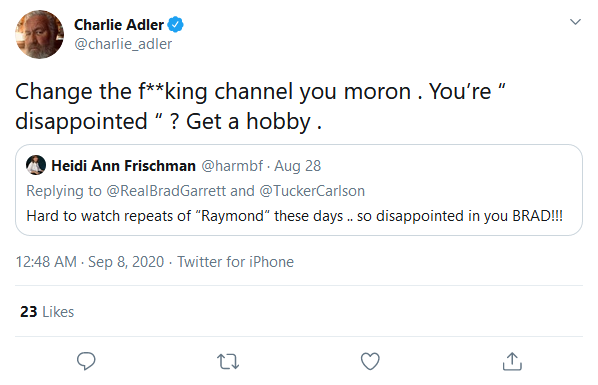Click the reply speech bubble icon
This screenshot has width=598, height=385.
click(x=86, y=361)
